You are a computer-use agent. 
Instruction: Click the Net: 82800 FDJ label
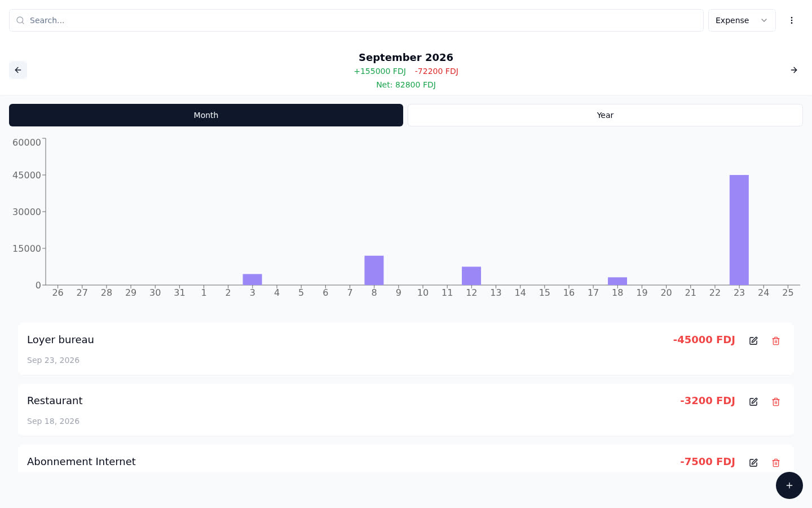(x=406, y=85)
